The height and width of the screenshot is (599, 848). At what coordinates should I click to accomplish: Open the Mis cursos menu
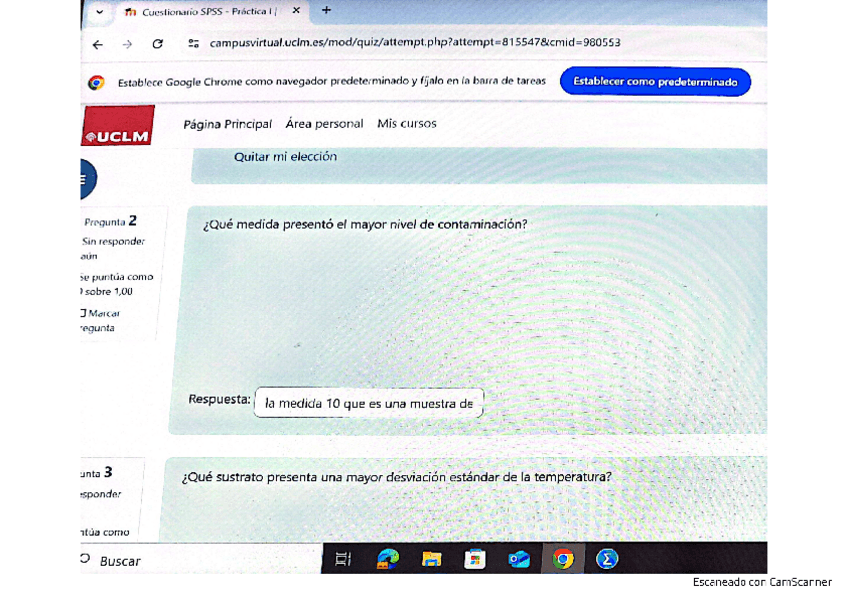[406, 124]
